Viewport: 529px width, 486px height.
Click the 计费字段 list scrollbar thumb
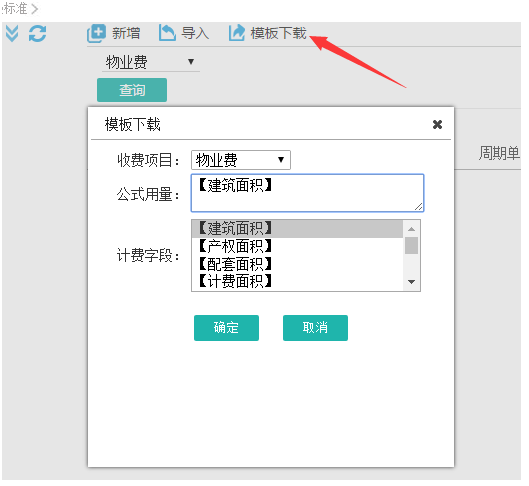point(411,246)
